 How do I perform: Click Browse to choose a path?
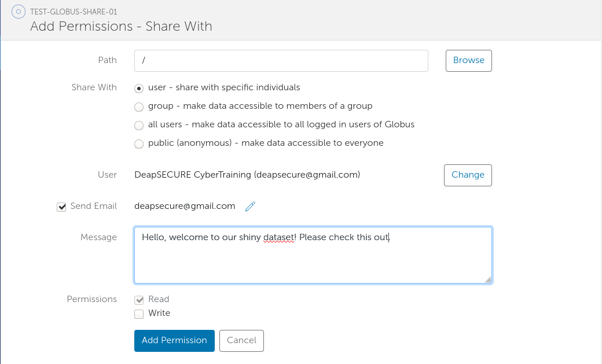coord(468,60)
